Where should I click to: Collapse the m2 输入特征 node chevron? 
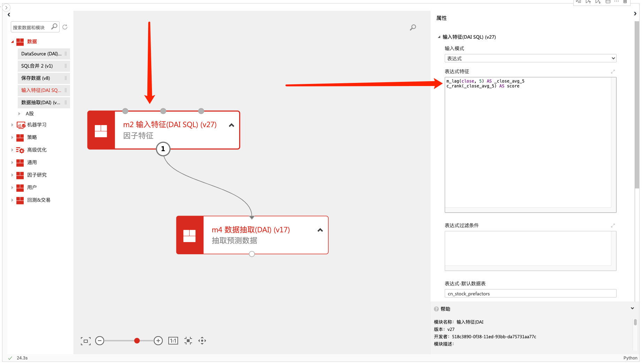tap(231, 125)
